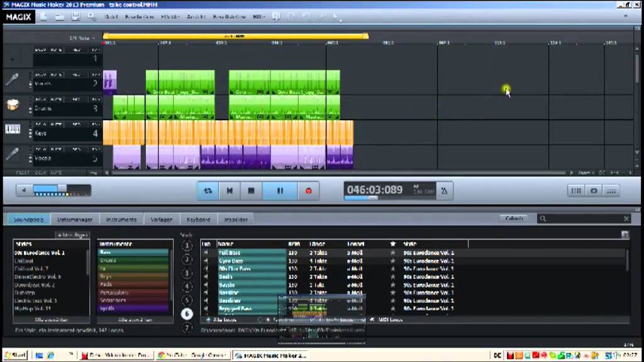Select pitch number 1 in the Soundpool
This screenshot has width=644, height=362.
pos(187,246)
